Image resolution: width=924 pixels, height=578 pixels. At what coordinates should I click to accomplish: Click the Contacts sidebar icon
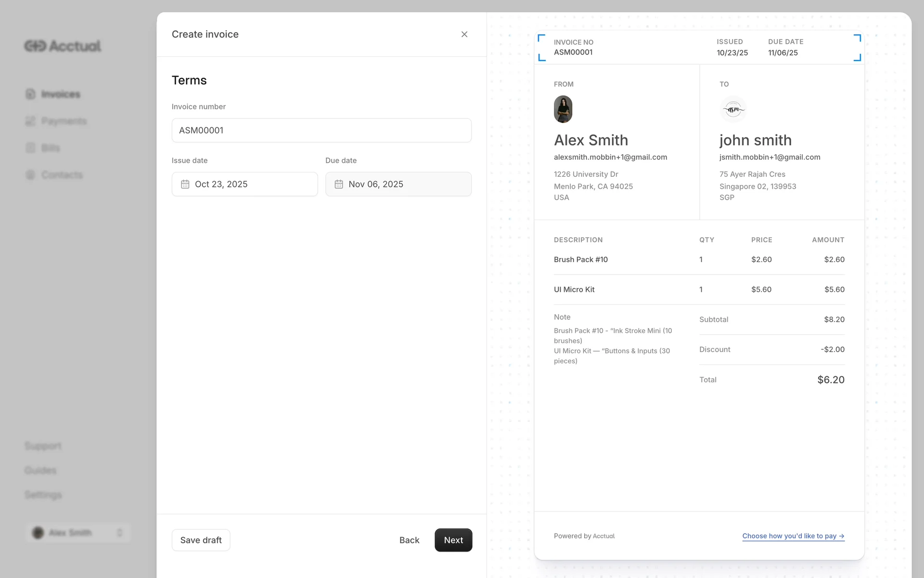tap(30, 175)
